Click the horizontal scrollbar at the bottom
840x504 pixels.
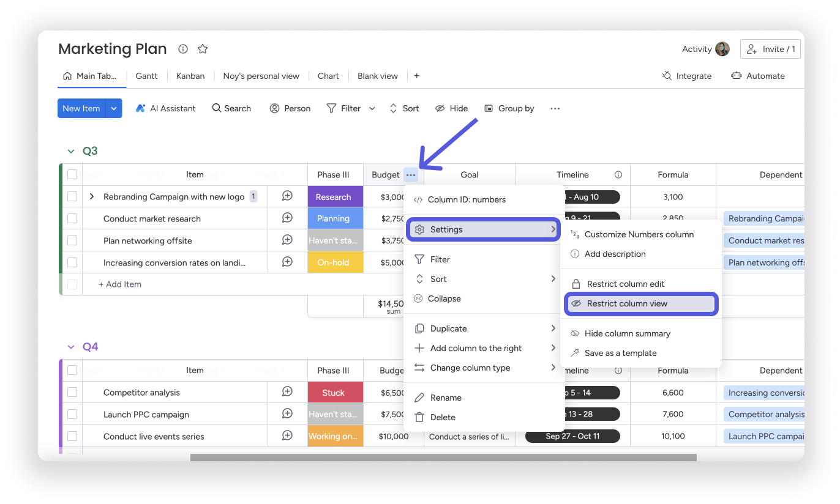tap(444, 456)
